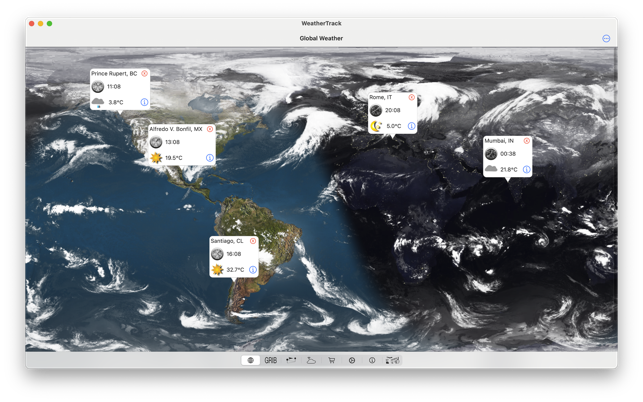The height and width of the screenshot is (402, 643).
Task: Open the clock history tab in toolbar
Action: coord(352,361)
